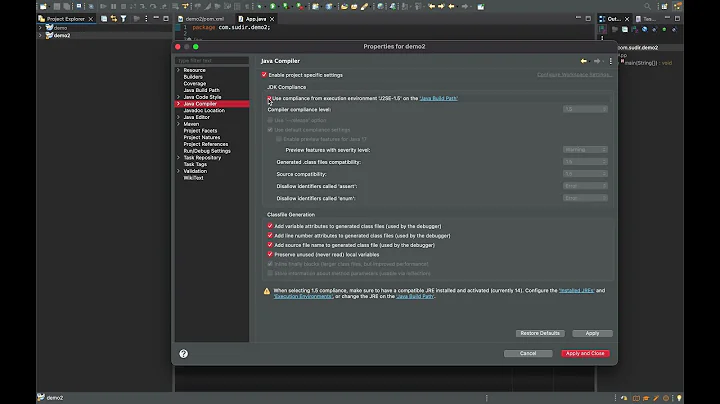Click the filter funnel icon in Project Explorer
Viewport: 720px width, 404px height.
pyautogui.click(x=124, y=19)
